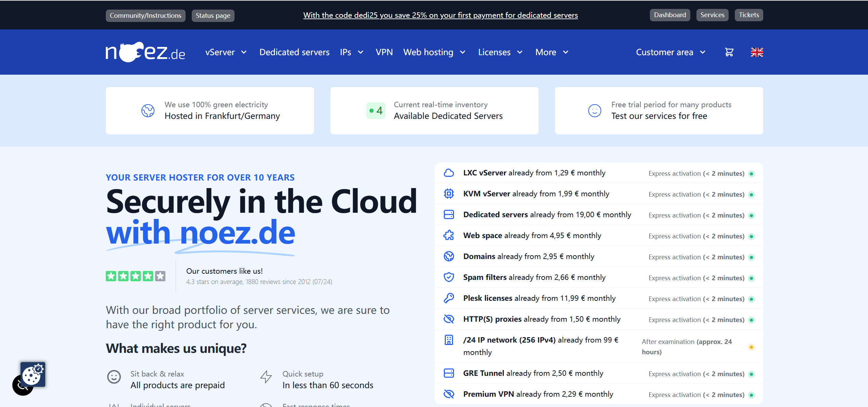This screenshot has height=407, width=868.
Task: Click the building icon for /24 IP network
Action: coord(449,340)
